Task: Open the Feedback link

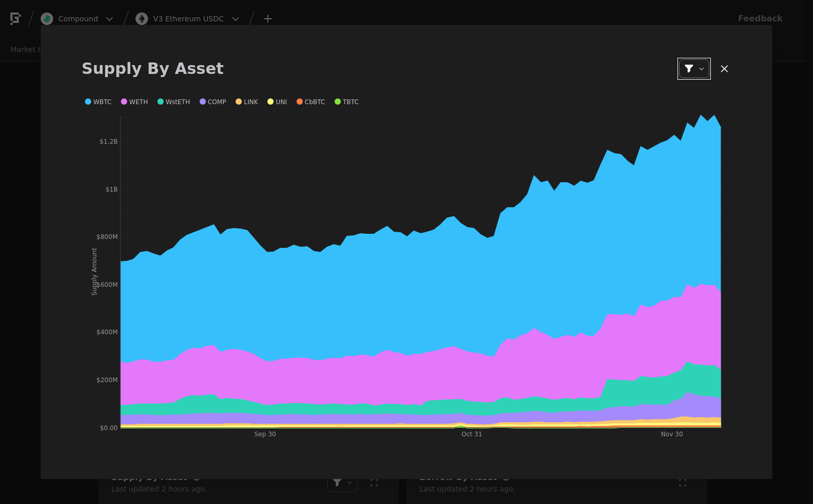Action: pyautogui.click(x=760, y=19)
